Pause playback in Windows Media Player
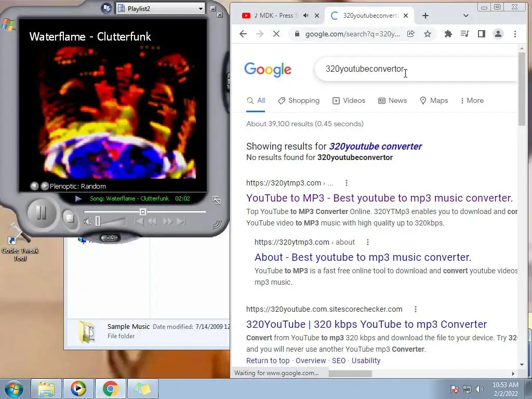This screenshot has width=532, height=399. coord(41,213)
